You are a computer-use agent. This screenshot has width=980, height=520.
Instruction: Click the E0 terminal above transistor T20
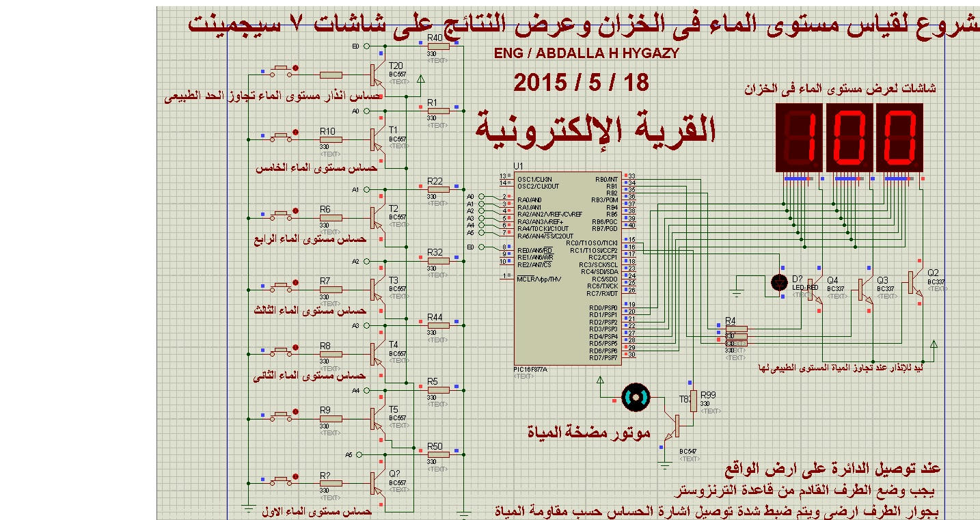coord(366,46)
